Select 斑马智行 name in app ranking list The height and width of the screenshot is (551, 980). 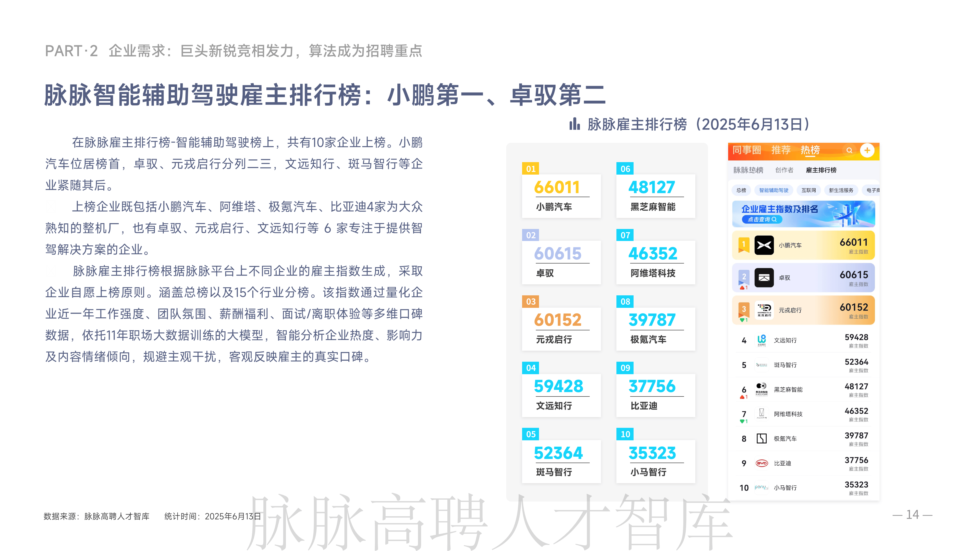click(x=785, y=365)
